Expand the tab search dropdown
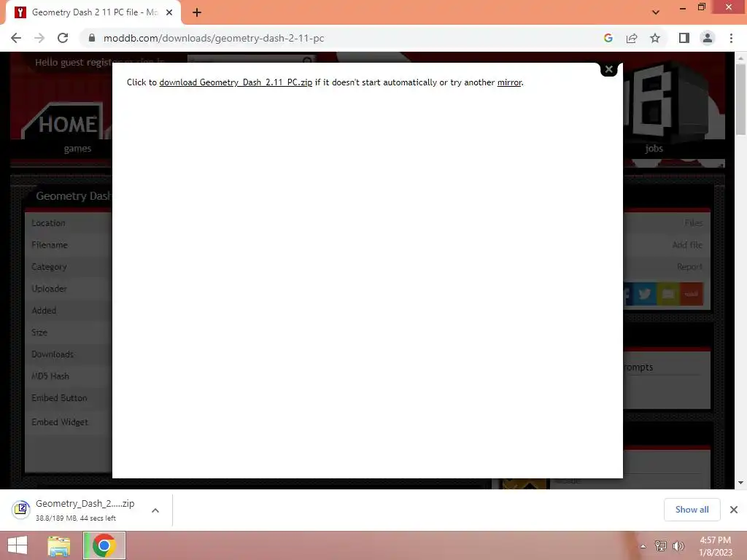The height and width of the screenshot is (560, 747). pyautogui.click(x=656, y=12)
